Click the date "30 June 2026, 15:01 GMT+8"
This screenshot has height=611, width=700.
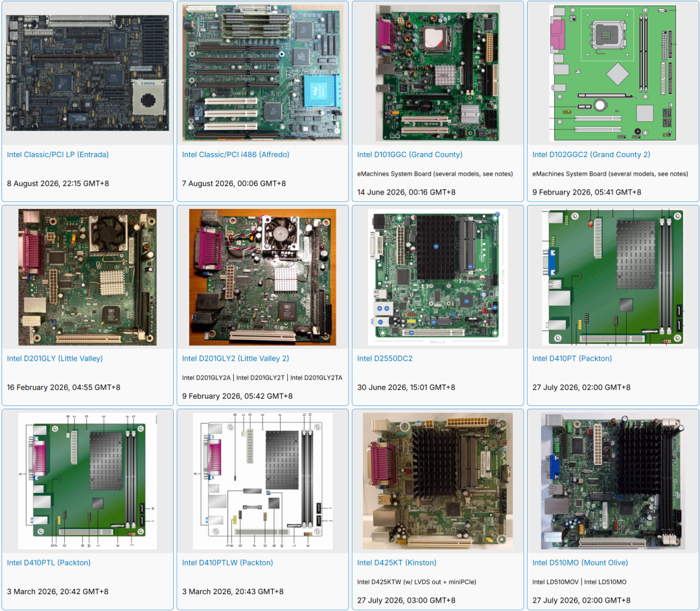click(406, 387)
